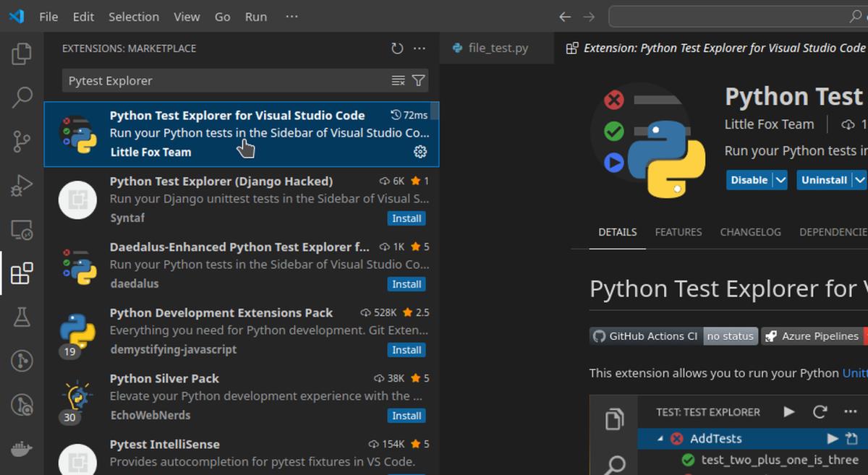Open the Uninstall dropdown arrow
Image resolution: width=868 pixels, height=475 pixels.
click(x=860, y=179)
